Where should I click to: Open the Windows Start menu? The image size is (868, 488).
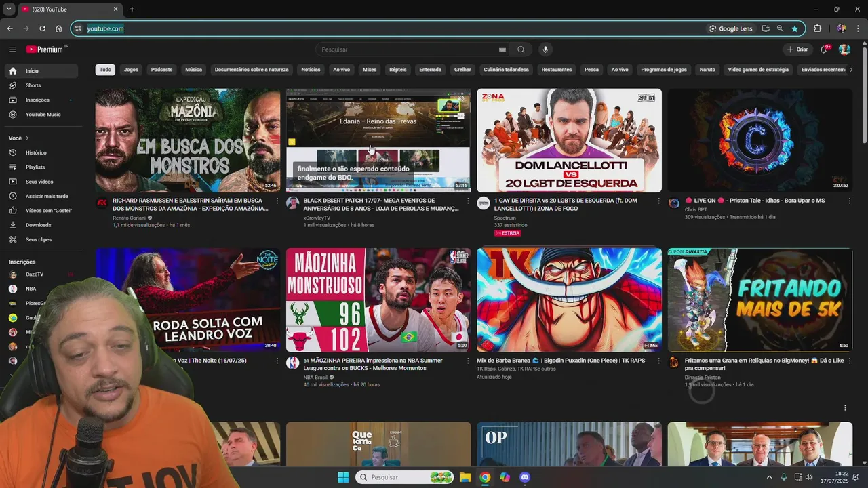tap(343, 477)
